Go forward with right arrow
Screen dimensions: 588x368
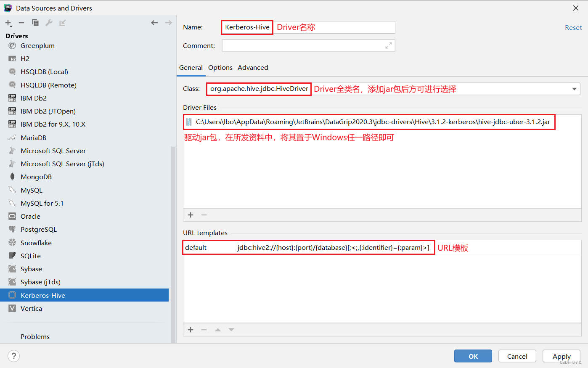168,23
